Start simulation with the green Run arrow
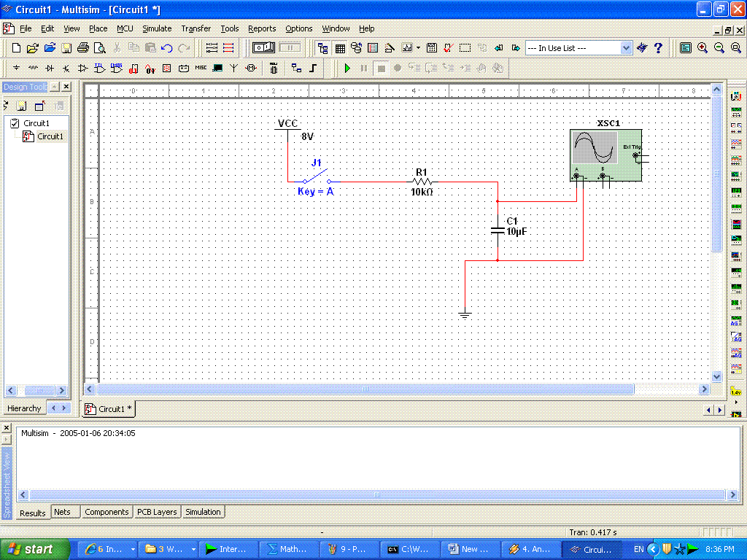 coord(347,69)
